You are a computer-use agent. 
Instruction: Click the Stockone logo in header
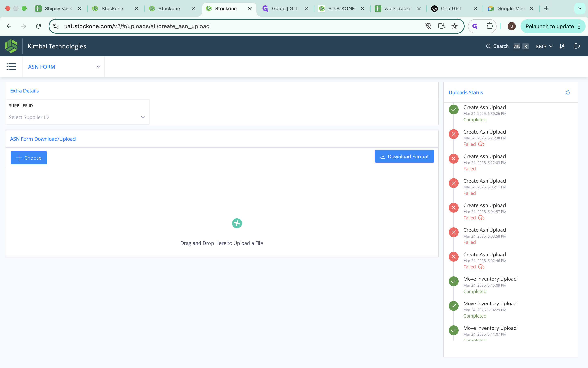(x=11, y=46)
